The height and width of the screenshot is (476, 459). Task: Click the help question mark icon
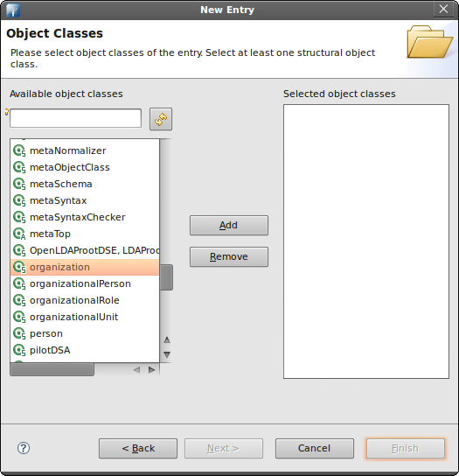pos(24,448)
